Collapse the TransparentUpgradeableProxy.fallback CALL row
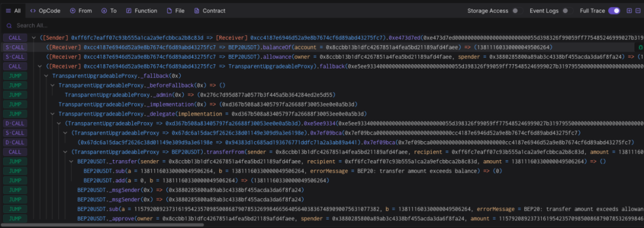 click(x=40, y=66)
